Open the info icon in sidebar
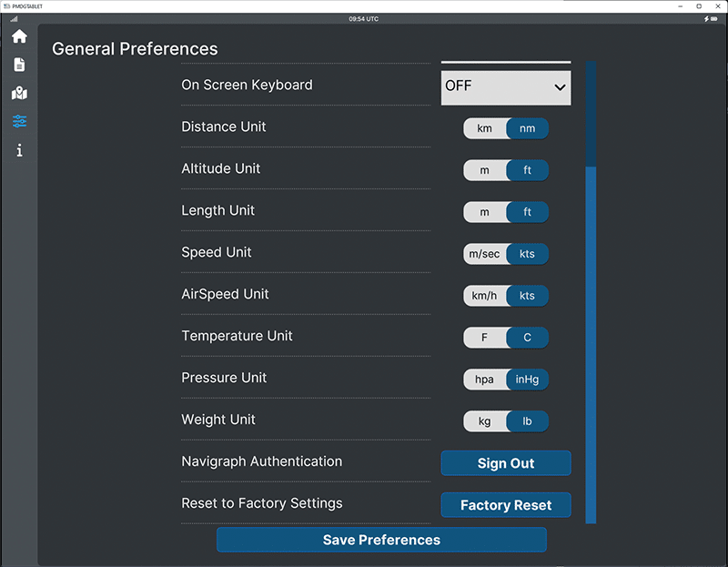Viewport: 728px width, 567px height. (x=19, y=150)
